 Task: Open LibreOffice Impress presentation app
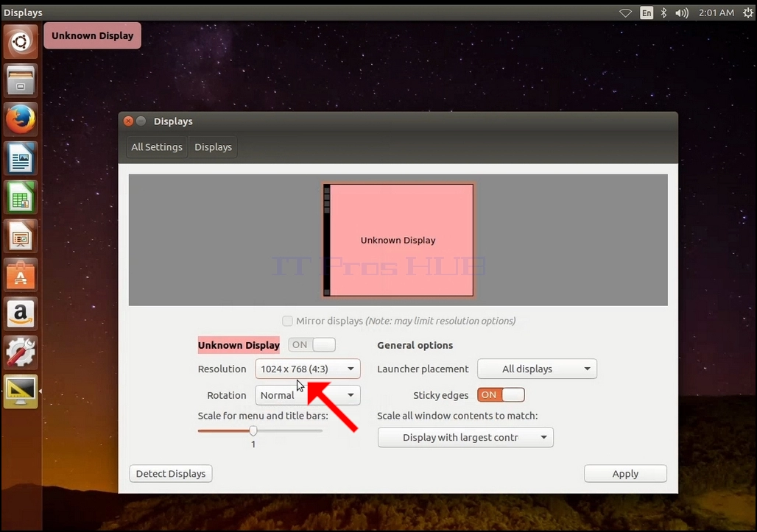pos(21,236)
